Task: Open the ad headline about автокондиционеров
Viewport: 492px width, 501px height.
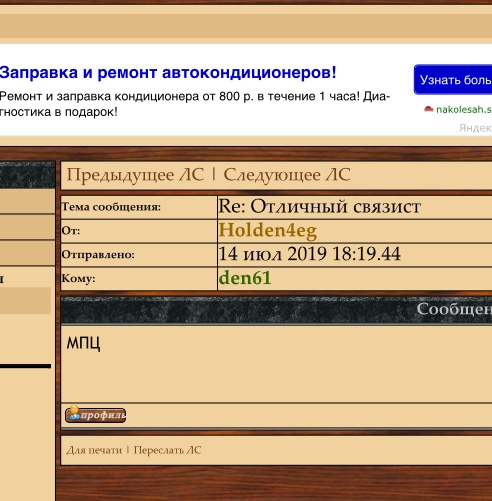Action: pyautogui.click(x=168, y=72)
